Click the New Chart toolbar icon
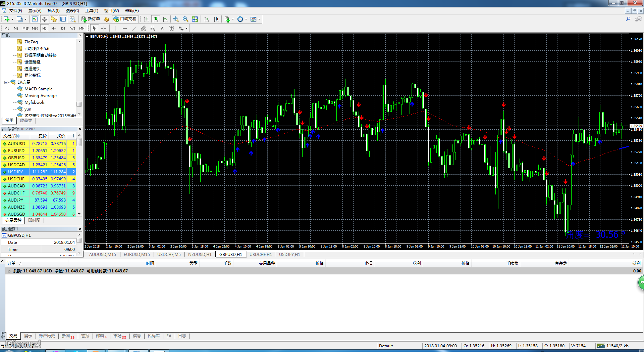644x352 pixels. click(7, 19)
